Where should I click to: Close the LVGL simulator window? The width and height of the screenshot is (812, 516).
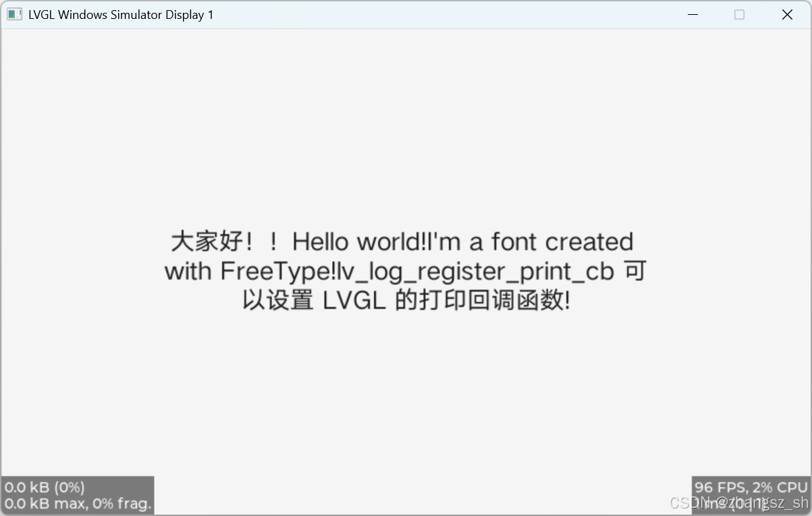tap(787, 14)
